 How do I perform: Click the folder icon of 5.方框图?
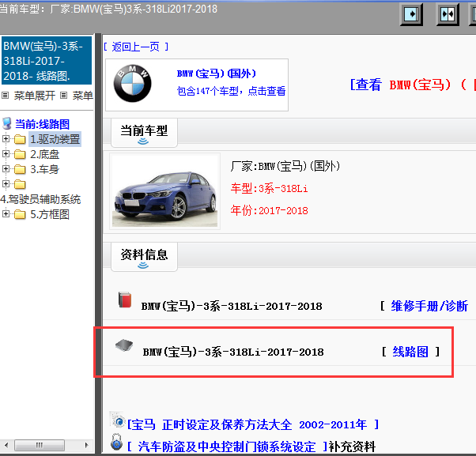[20, 214]
